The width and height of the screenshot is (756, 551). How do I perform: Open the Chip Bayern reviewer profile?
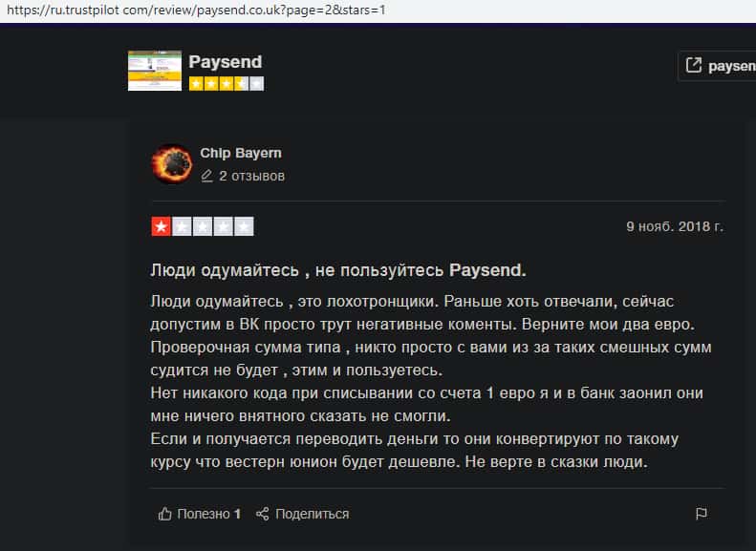coord(241,153)
